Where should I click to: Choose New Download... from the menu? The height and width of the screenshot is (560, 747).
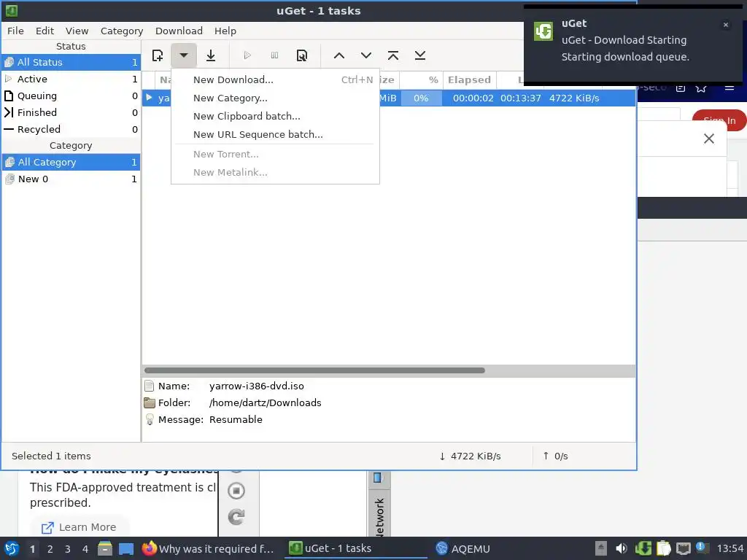[275, 79]
